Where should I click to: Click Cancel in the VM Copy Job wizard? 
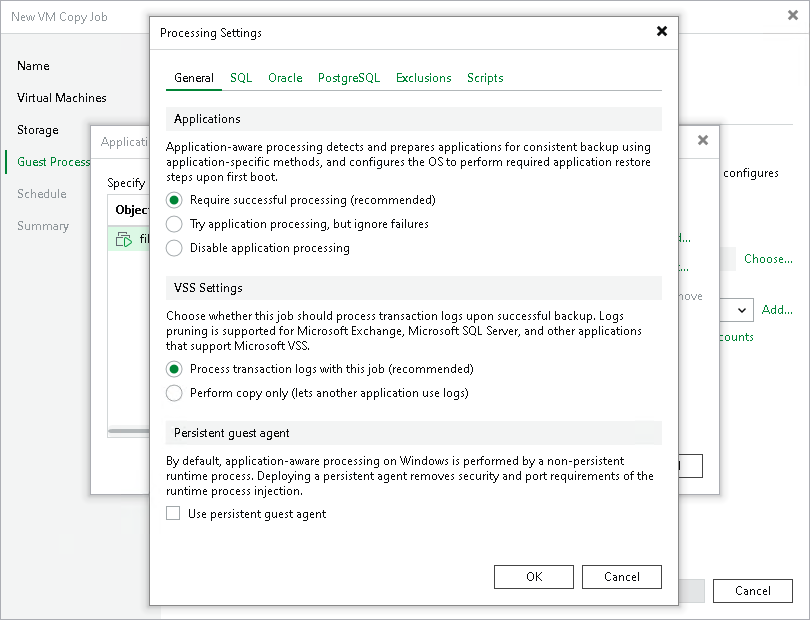point(753,591)
